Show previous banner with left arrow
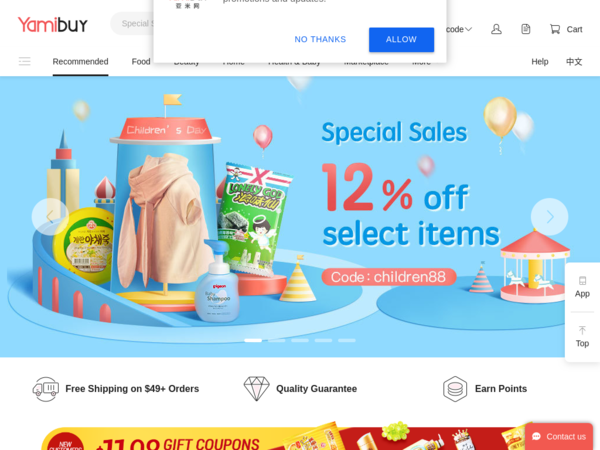Image resolution: width=600 pixels, height=450 pixels. point(50,217)
